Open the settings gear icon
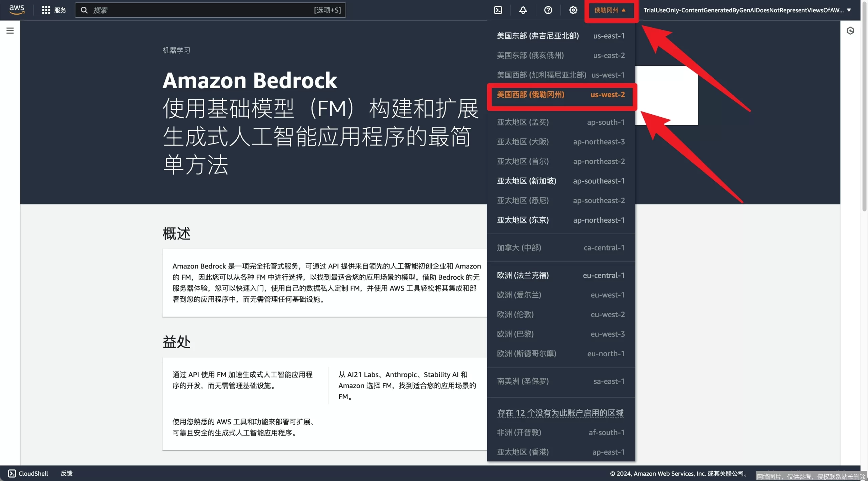 click(573, 10)
